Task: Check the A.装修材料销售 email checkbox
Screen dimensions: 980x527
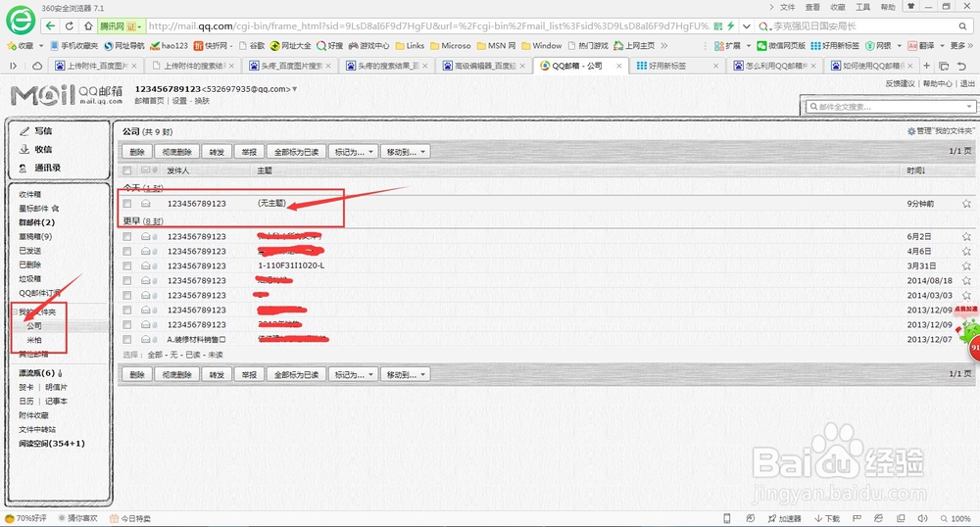Action: [x=127, y=340]
